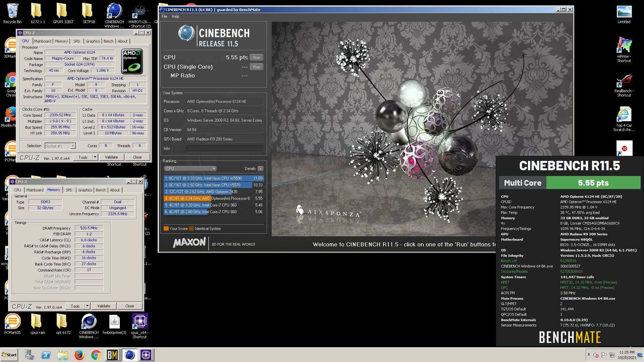Screen dimensions: 644x362
Task: Open Chrome from the taskbar
Action: click(96, 355)
